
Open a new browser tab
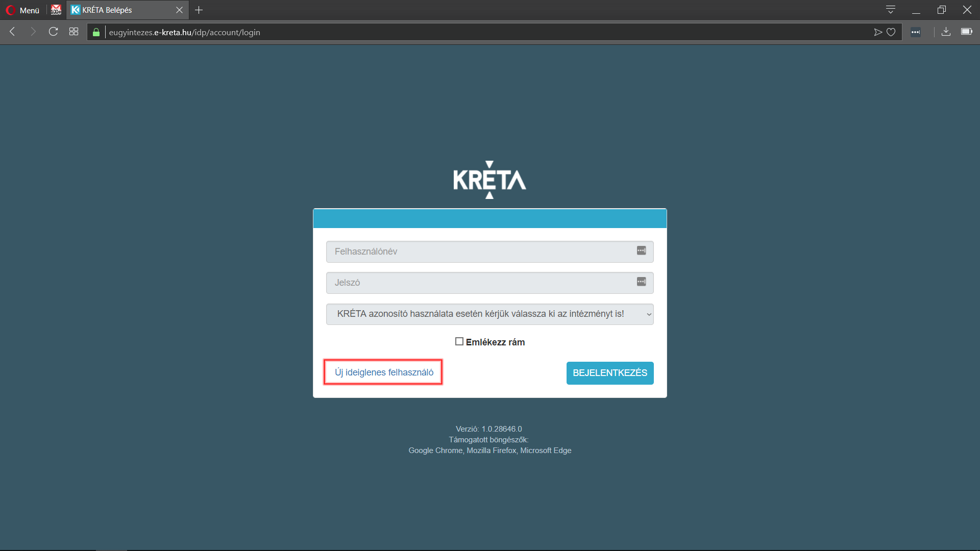tap(199, 10)
